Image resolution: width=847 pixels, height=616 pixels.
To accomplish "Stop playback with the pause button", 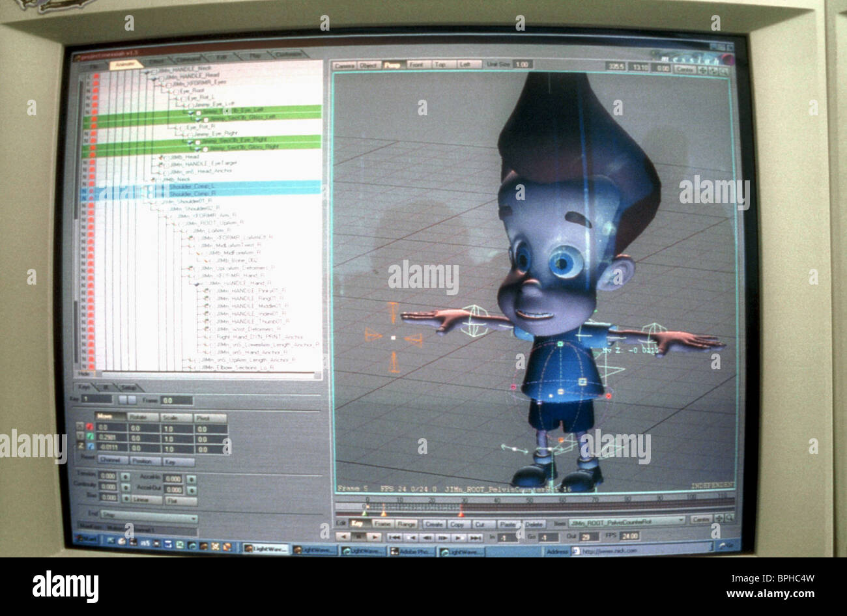I will 358,537.
